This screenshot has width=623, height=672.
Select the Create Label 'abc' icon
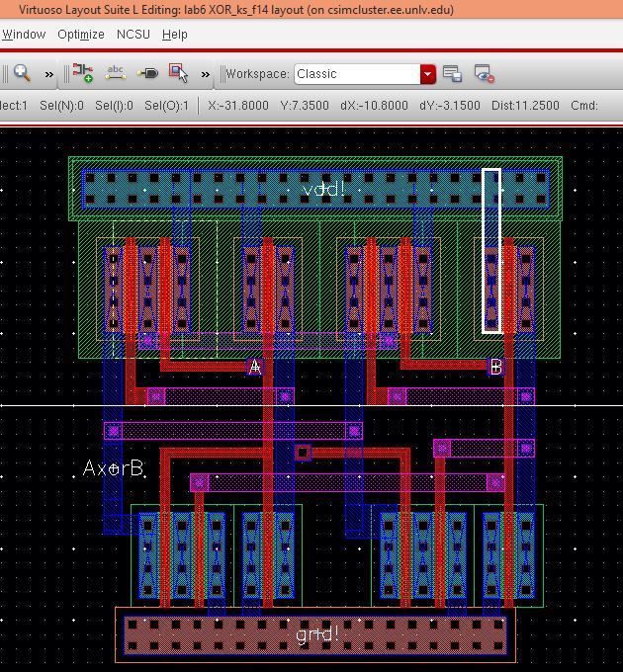(x=116, y=74)
